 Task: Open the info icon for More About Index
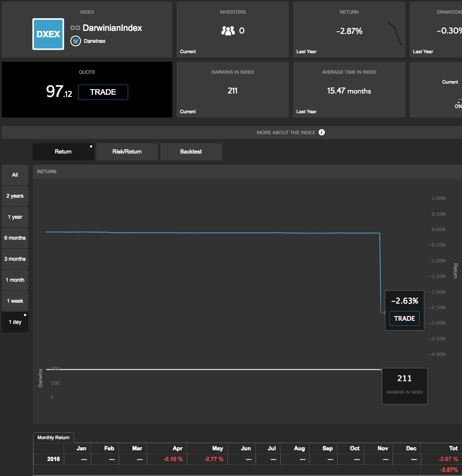(x=322, y=133)
